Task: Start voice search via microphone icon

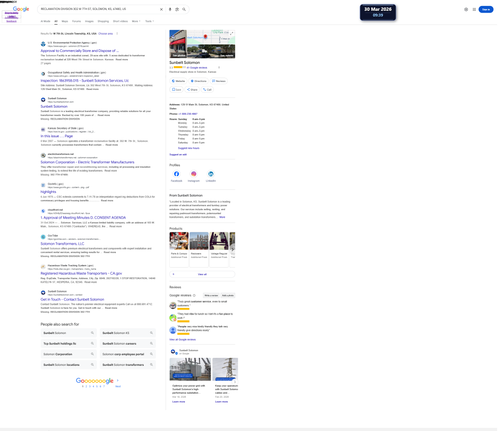Action: click(x=170, y=9)
